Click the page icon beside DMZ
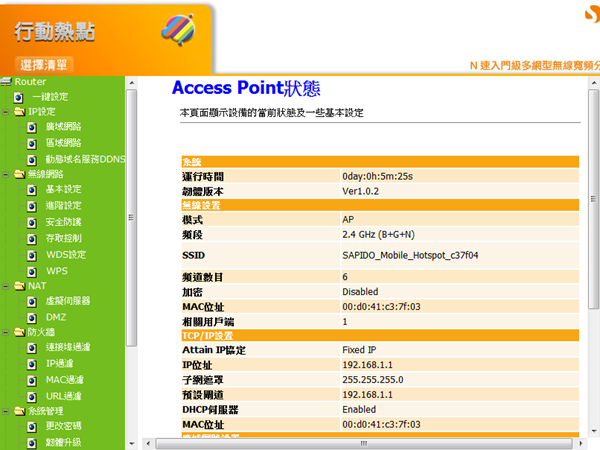 tap(32, 318)
